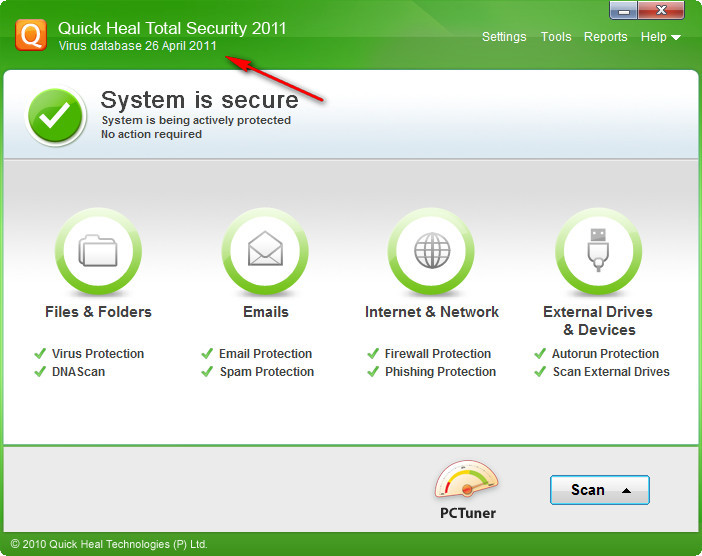Start a scan with the Scan button
This screenshot has height=556, width=702.
pos(599,490)
